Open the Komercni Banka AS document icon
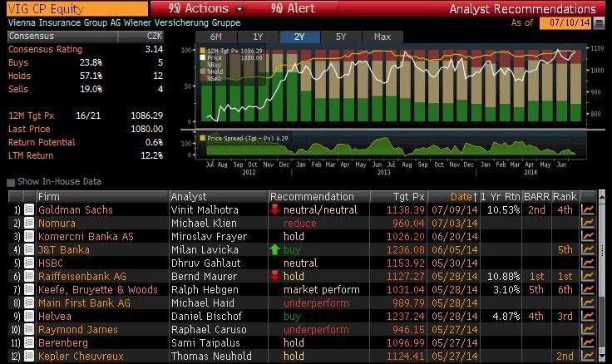612x364 pixels. [29, 236]
